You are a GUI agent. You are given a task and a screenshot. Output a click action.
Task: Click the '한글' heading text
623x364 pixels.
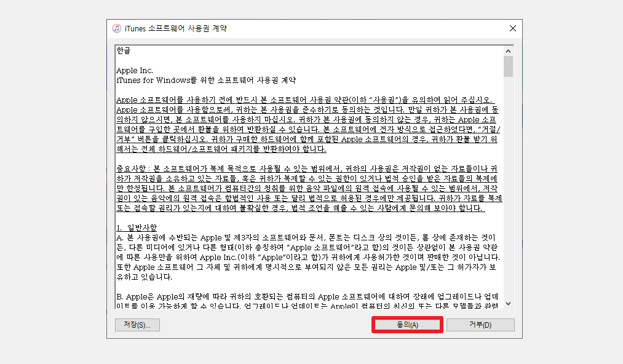coord(124,50)
